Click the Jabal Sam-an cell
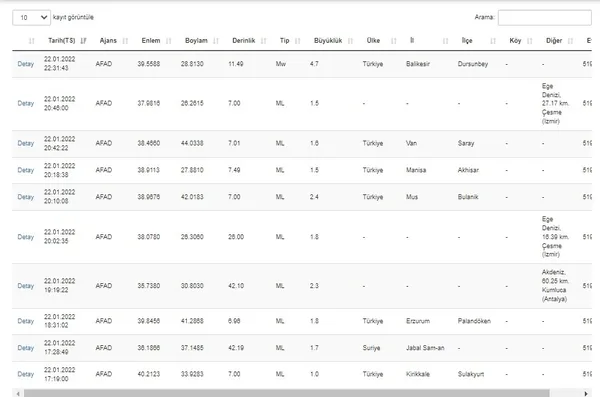Image resolution: width=600 pixels, height=397 pixels. pyautogui.click(x=425, y=348)
